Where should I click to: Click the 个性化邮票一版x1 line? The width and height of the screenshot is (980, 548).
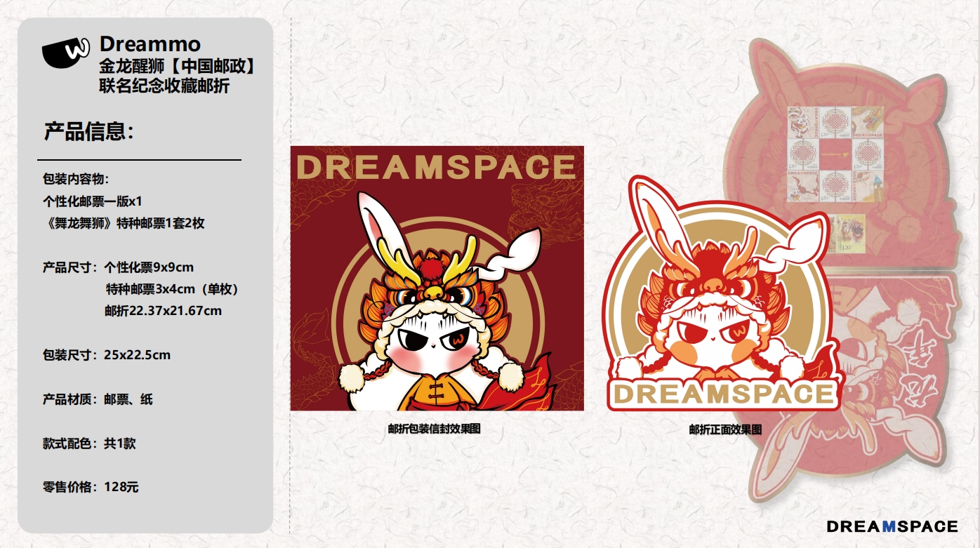click(x=93, y=201)
